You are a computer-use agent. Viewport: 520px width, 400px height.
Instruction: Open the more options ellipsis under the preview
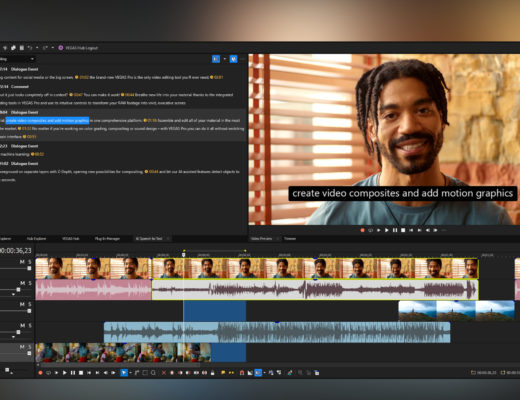pyautogui.click(x=444, y=230)
